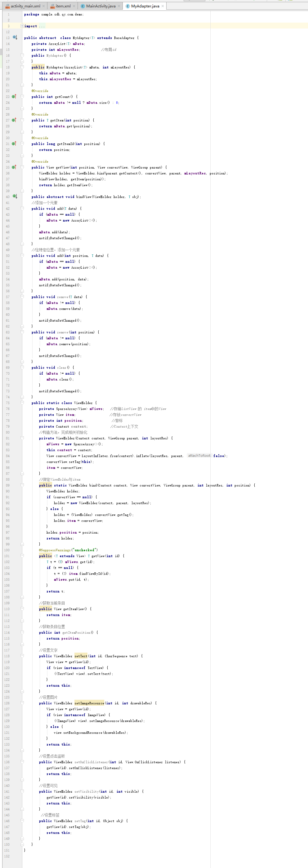
Task: Collapse the private ViewHolder constructor
Action: (22, 438)
